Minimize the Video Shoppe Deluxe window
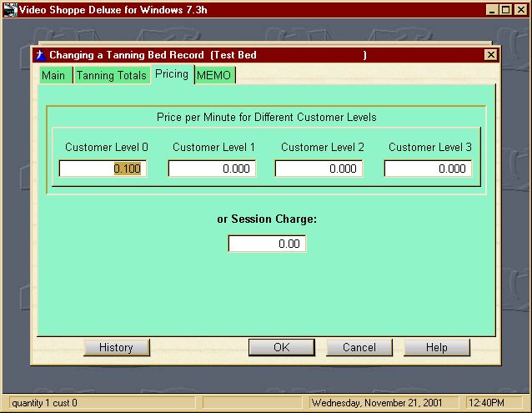The height and width of the screenshot is (413, 532). click(494, 10)
